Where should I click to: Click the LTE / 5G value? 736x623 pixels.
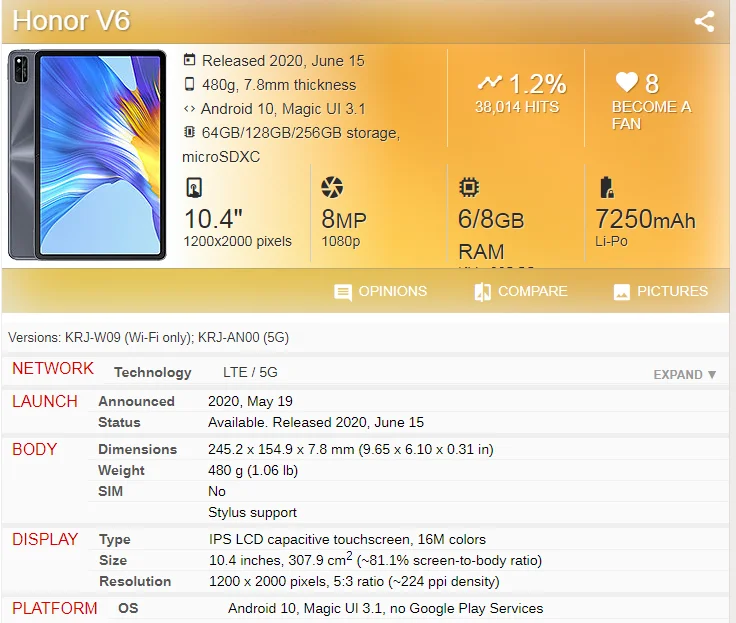coord(250,372)
